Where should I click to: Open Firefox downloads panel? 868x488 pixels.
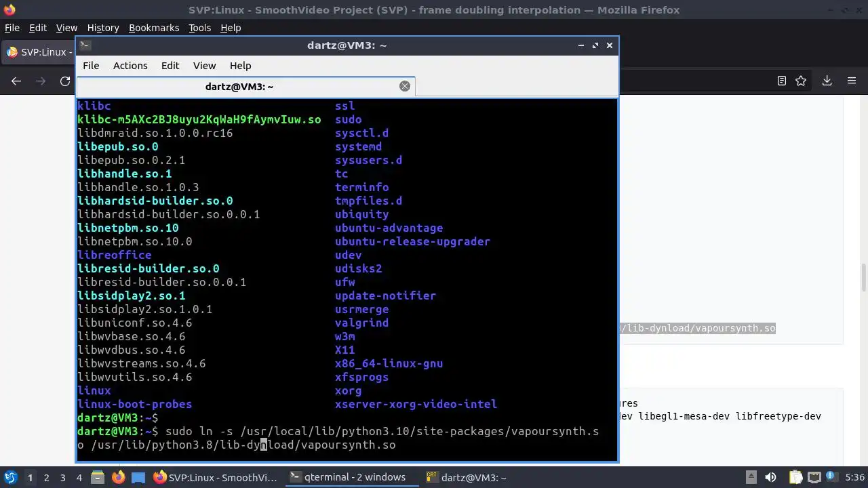coord(827,81)
